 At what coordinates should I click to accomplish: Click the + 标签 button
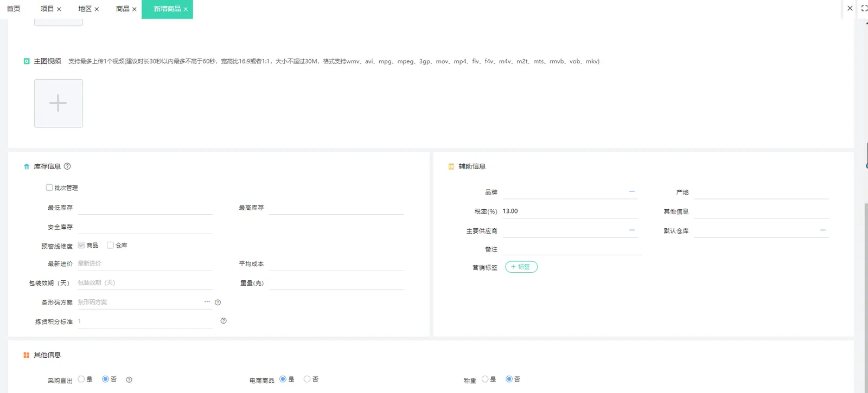(x=521, y=267)
